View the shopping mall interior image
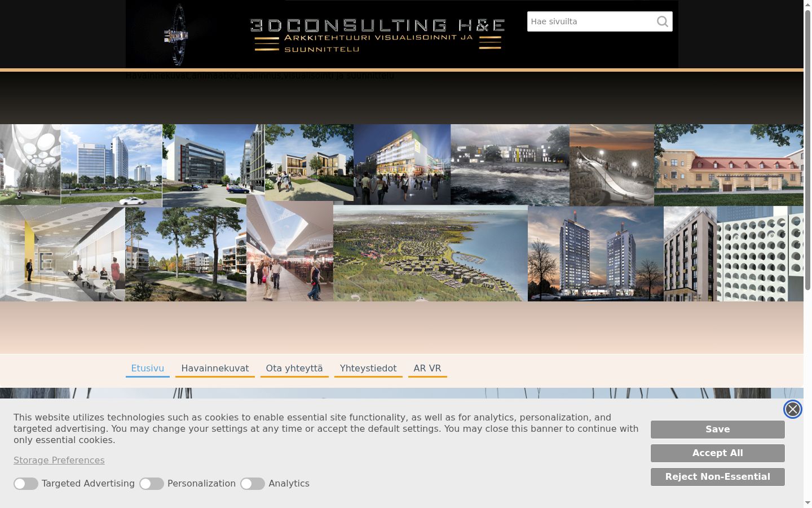This screenshot has width=812, height=508. [290, 248]
